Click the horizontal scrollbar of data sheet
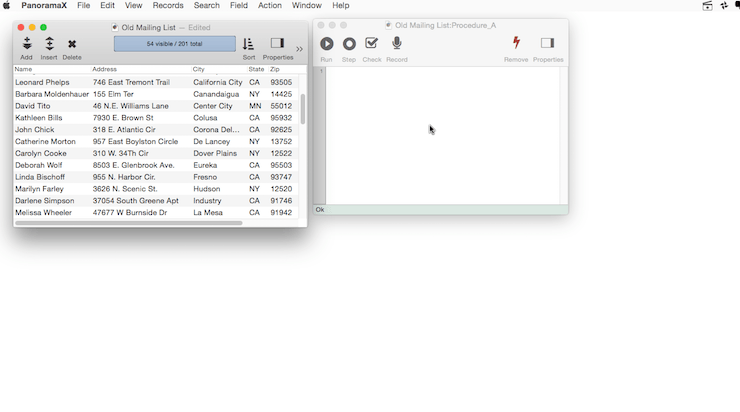 pos(128,223)
